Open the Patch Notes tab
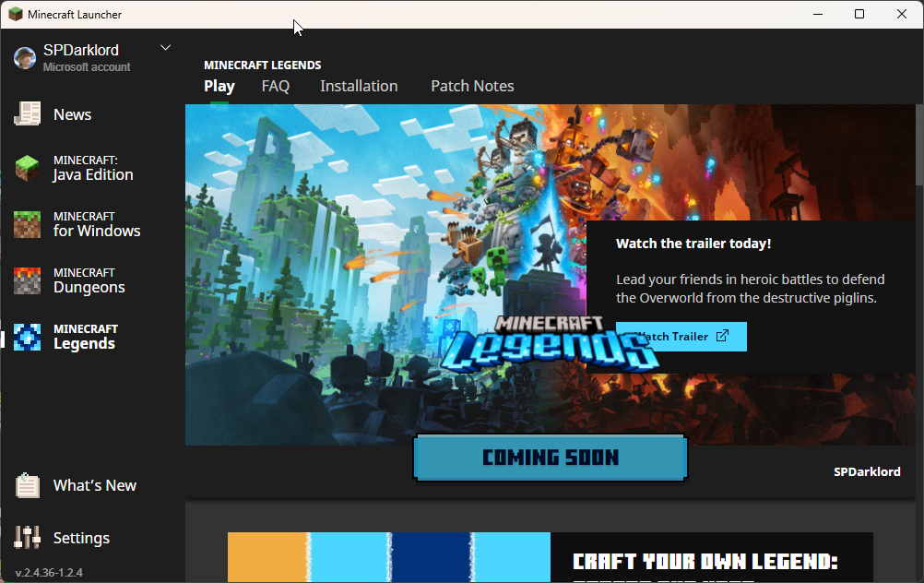 [473, 86]
